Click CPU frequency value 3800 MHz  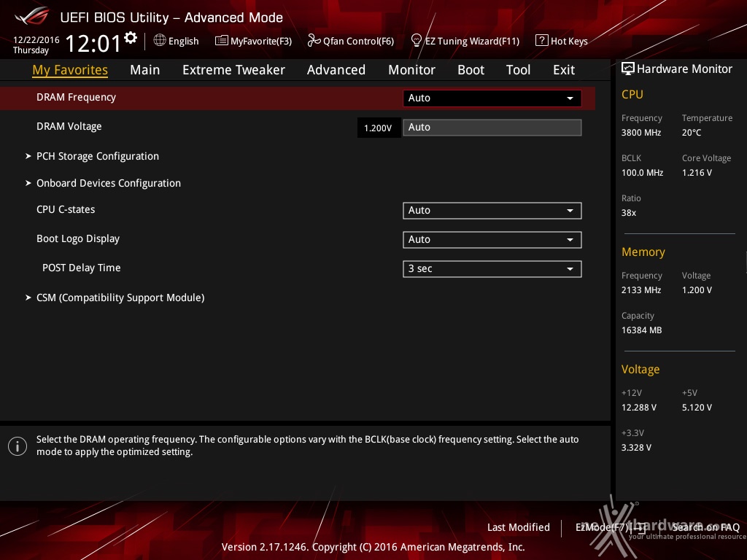click(x=641, y=133)
